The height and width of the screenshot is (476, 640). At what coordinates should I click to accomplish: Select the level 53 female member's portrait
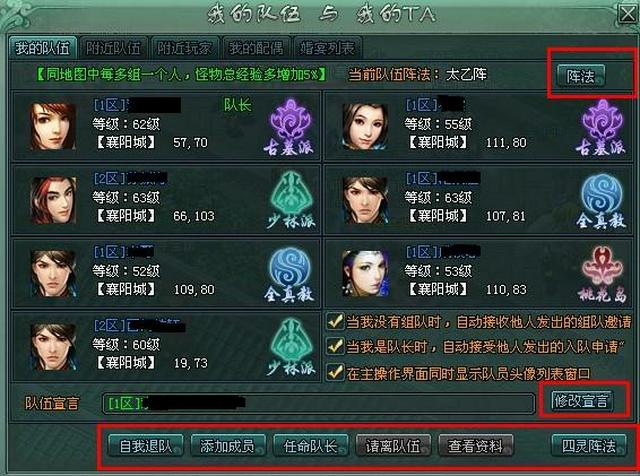click(x=365, y=273)
